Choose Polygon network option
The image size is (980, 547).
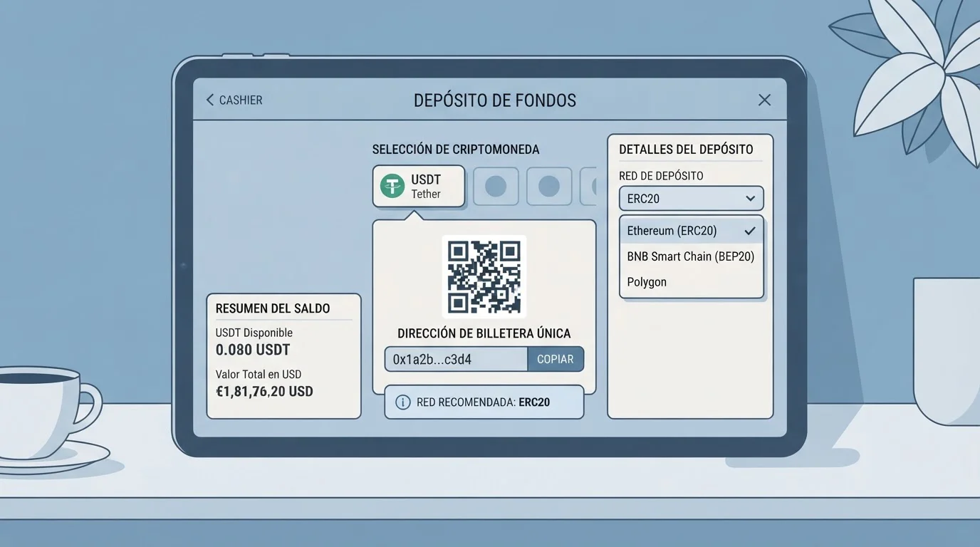click(x=691, y=282)
